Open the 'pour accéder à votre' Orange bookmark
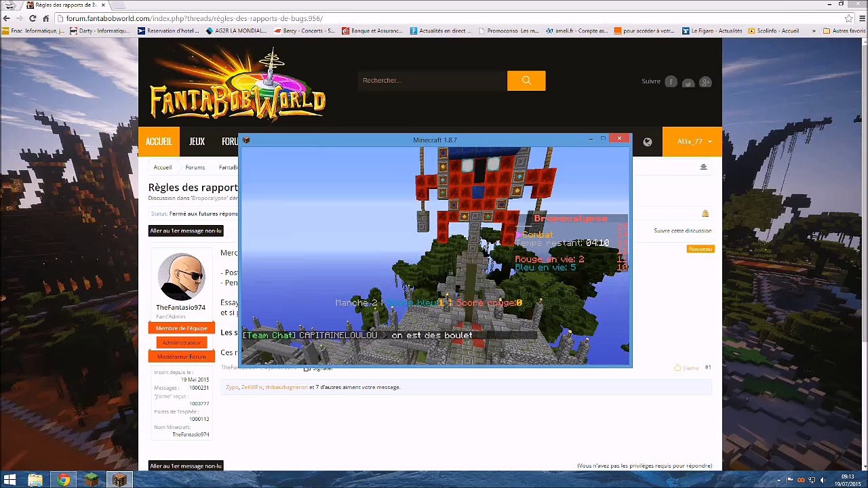This screenshot has height=488, width=868. click(x=645, y=30)
